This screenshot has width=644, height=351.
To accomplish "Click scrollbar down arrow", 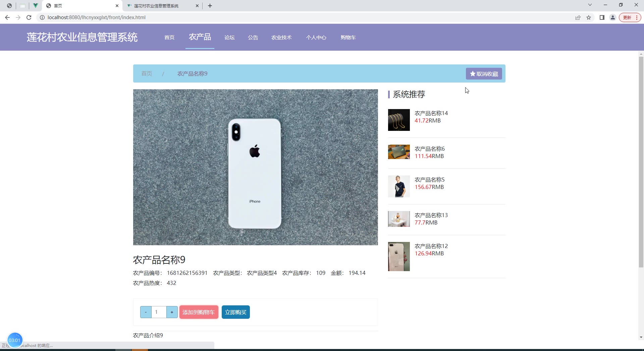I will 641,337.
